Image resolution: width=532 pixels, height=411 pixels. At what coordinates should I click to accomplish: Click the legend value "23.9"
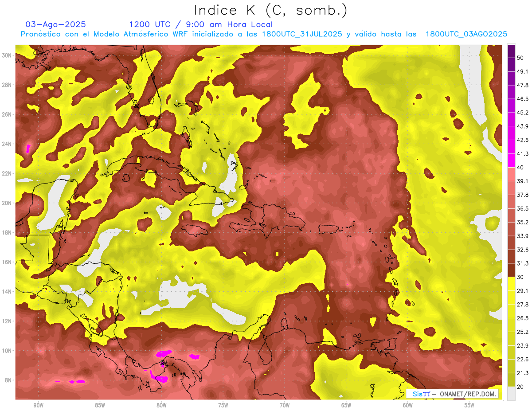pos(523,345)
